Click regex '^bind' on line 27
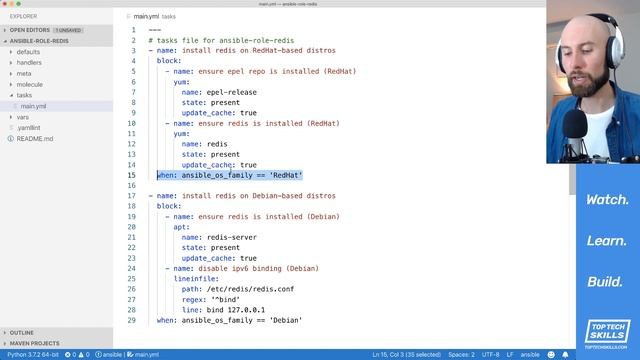The width and height of the screenshot is (640, 360). pyautogui.click(x=225, y=300)
